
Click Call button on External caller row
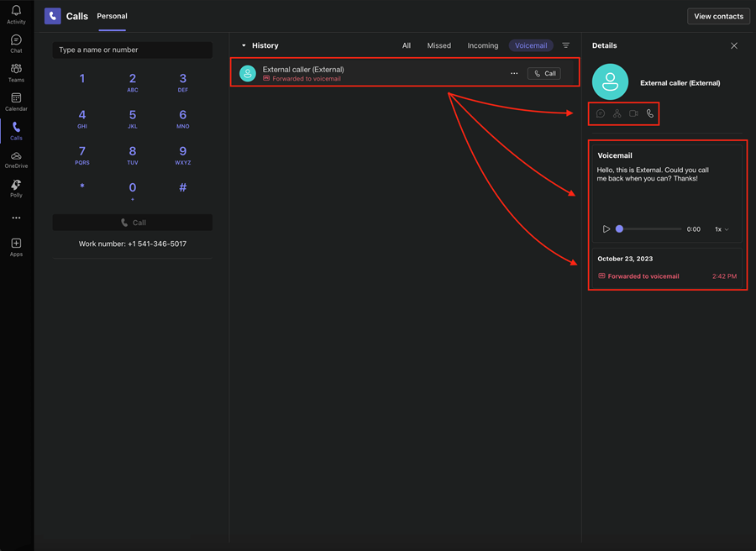[544, 73]
